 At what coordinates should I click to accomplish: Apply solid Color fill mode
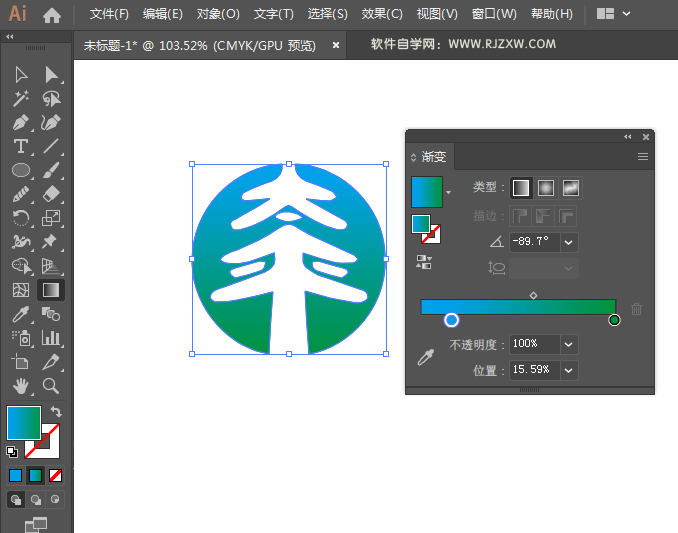(x=16, y=476)
